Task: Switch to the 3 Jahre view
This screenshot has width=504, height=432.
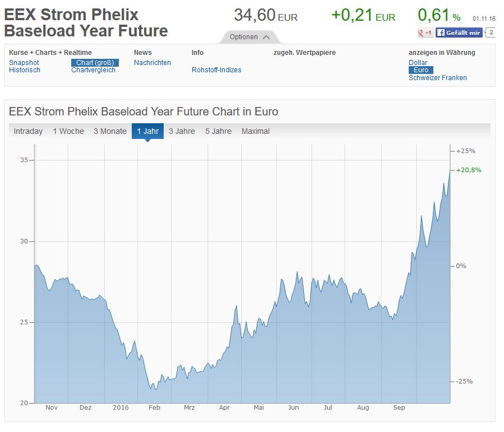Action: click(x=182, y=131)
